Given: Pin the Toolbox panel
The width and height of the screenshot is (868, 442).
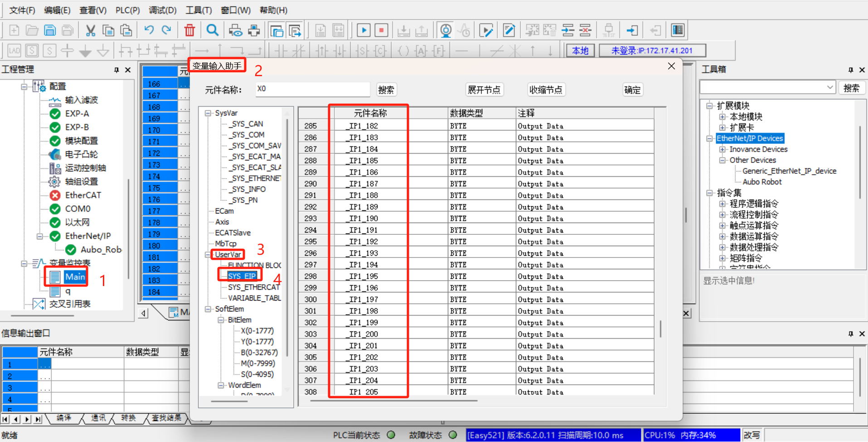Looking at the screenshot, I should pos(851,70).
